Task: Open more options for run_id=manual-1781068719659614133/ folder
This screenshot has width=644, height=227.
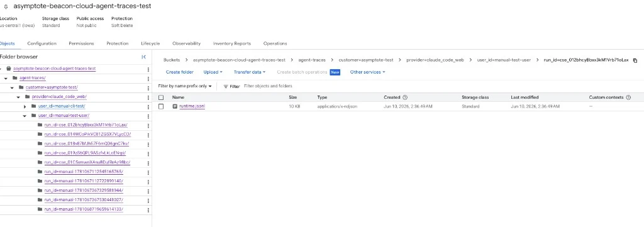Action: tap(148, 209)
